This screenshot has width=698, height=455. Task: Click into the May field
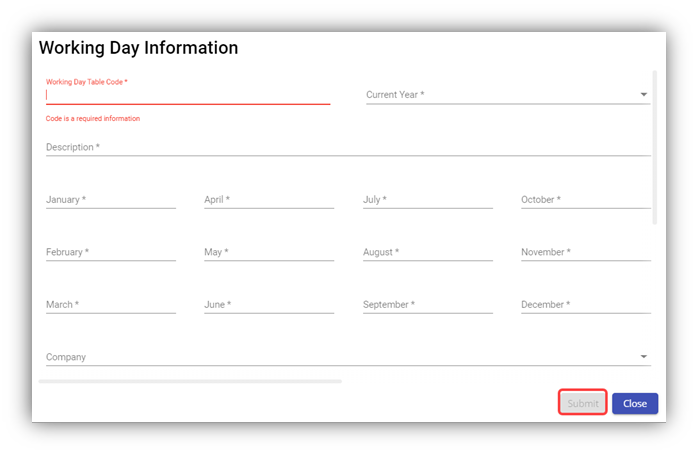click(268, 252)
